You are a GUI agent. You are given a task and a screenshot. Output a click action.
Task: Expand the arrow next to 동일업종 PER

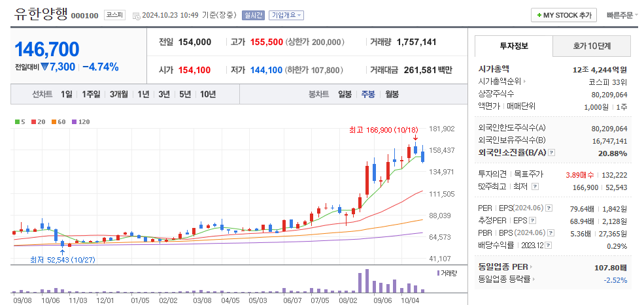point(531,267)
